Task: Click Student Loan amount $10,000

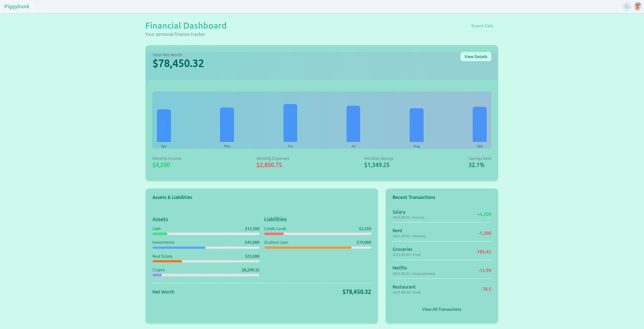Action: point(364,243)
